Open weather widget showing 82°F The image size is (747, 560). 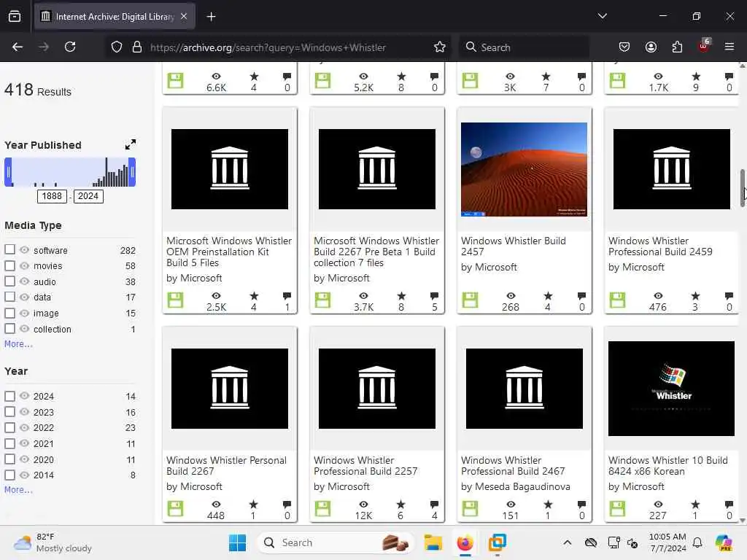click(53, 542)
